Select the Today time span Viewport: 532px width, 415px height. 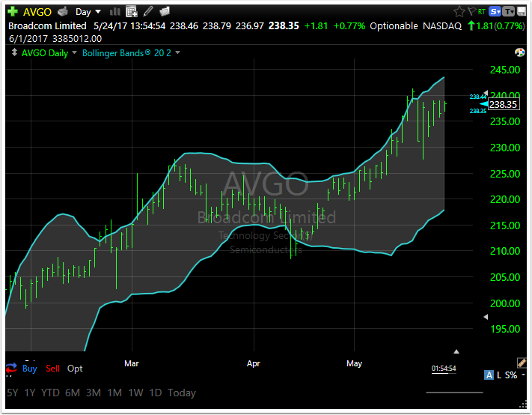(182, 393)
